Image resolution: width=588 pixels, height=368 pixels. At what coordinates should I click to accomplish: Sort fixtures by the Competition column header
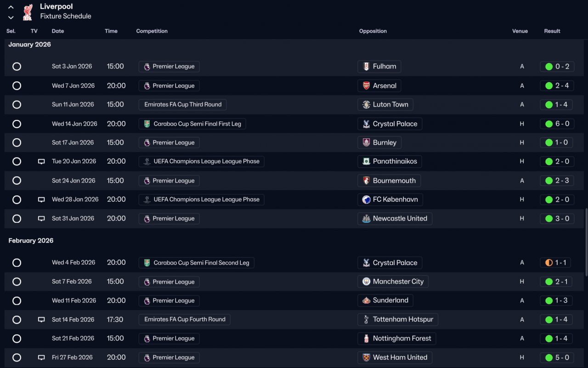152,31
